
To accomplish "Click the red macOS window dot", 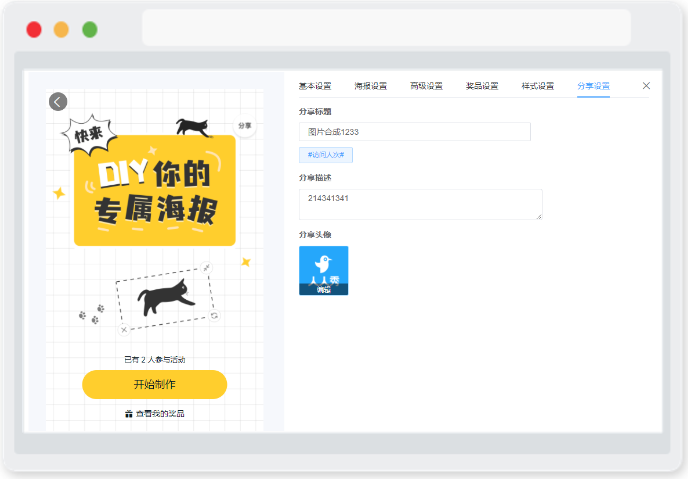I will click(x=34, y=30).
